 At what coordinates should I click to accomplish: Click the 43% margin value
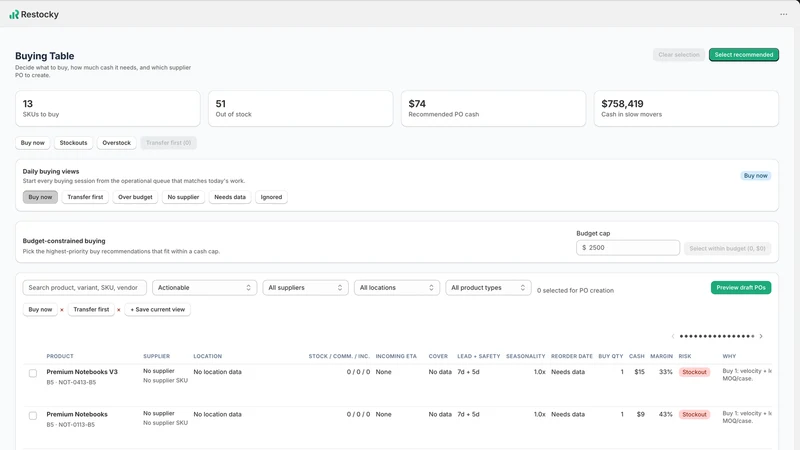(x=665, y=414)
